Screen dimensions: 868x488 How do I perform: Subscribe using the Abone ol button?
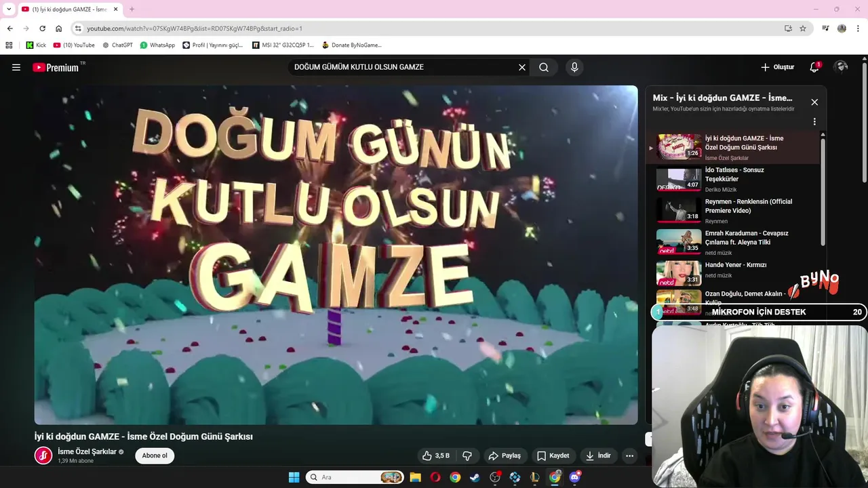155,455
